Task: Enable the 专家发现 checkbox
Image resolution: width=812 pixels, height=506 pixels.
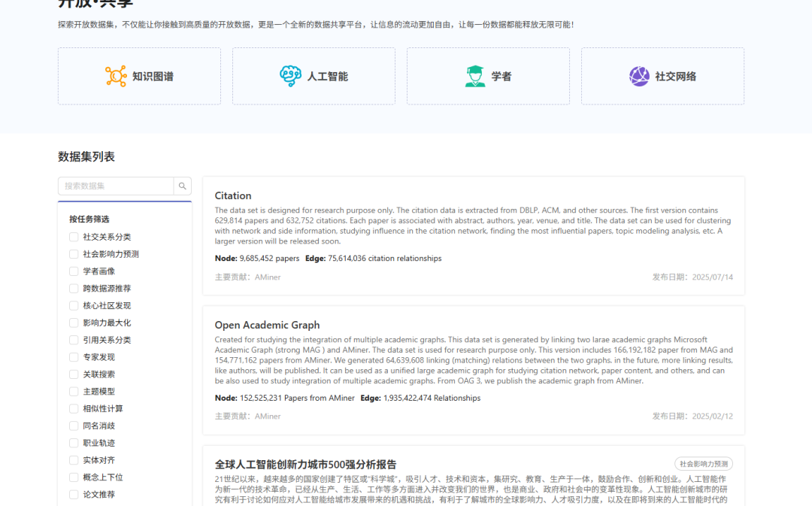Action: (74, 357)
